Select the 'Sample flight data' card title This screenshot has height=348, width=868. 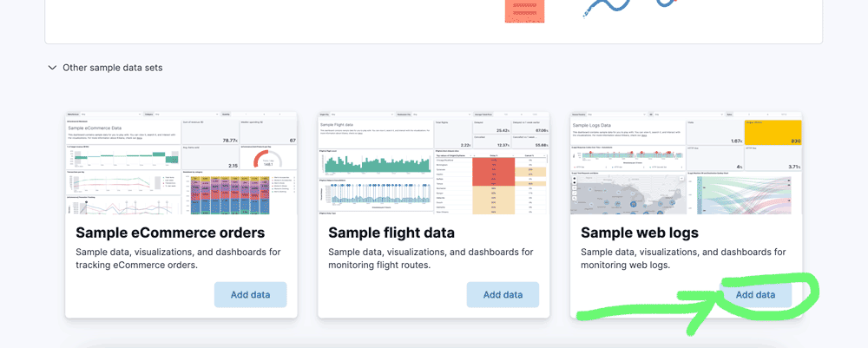pyautogui.click(x=391, y=233)
